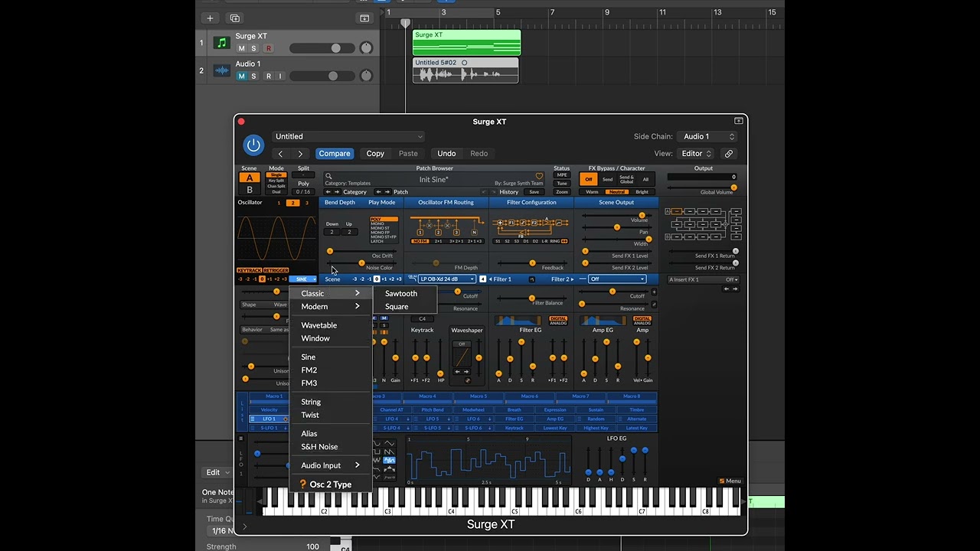Toggle the KEYTRACK oscillator button
This screenshot has height=551, width=980.
point(250,270)
